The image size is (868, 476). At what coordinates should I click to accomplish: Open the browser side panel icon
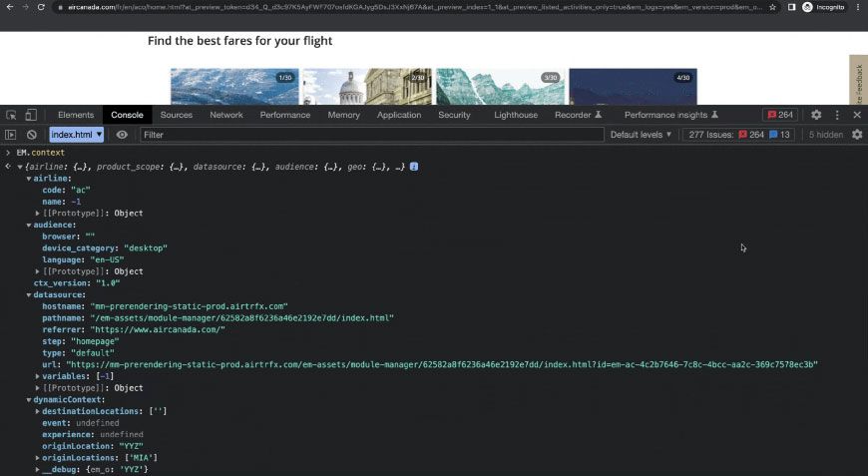791,7
